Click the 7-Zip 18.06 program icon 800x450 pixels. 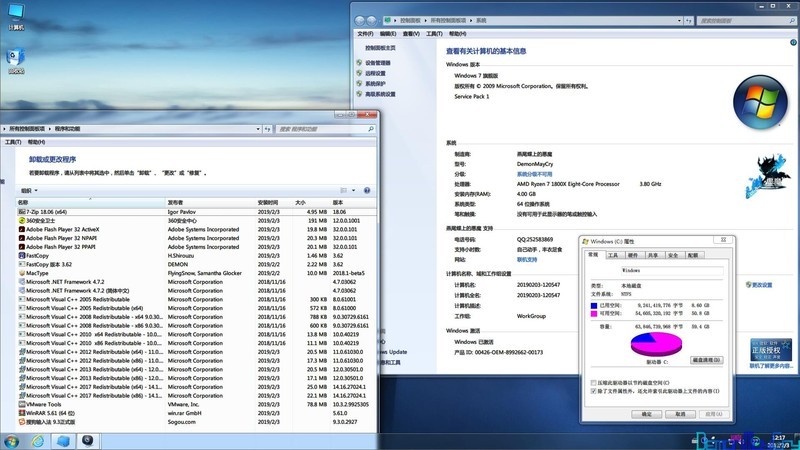coord(22,212)
